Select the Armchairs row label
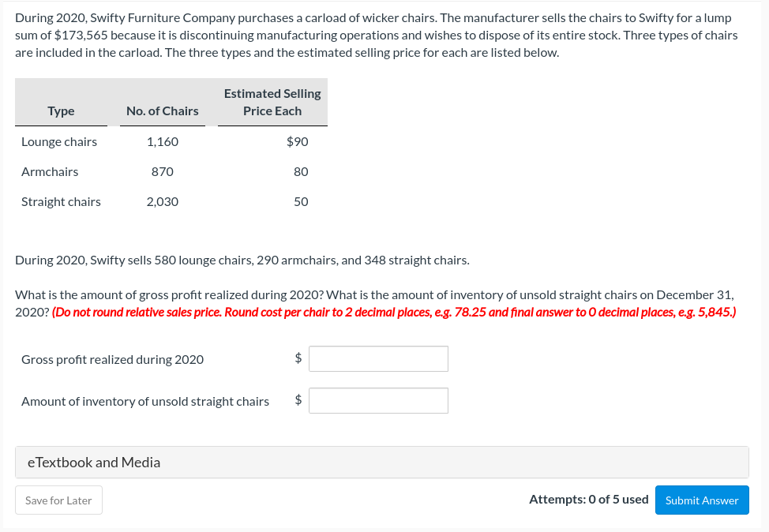The image size is (769, 532). coord(50,171)
